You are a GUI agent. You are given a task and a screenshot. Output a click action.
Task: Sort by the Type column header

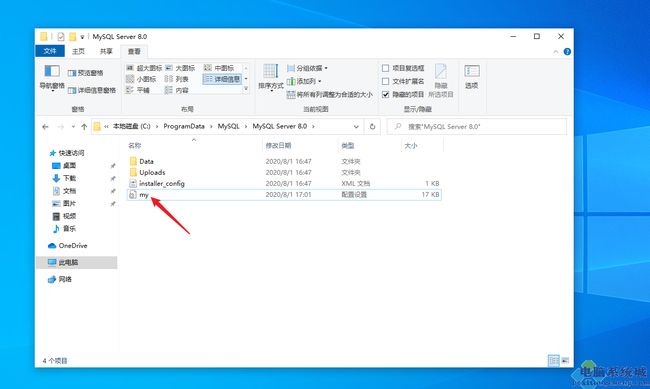pos(347,146)
